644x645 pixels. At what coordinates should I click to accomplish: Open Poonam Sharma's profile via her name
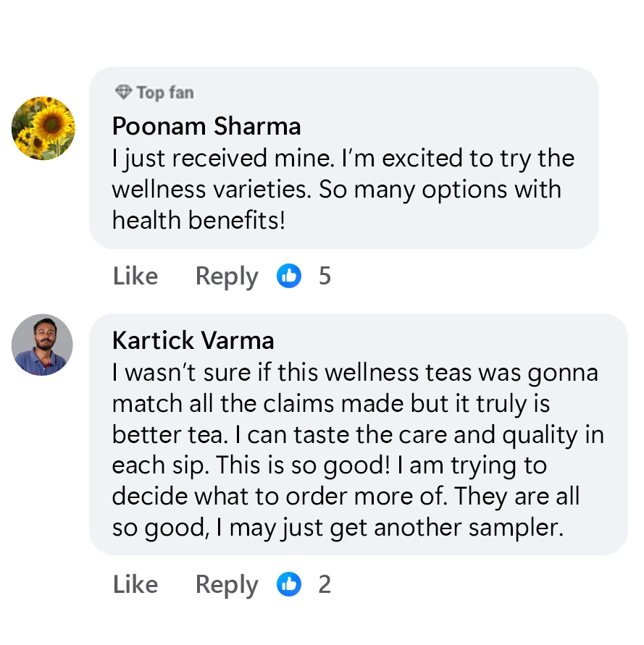(206, 126)
